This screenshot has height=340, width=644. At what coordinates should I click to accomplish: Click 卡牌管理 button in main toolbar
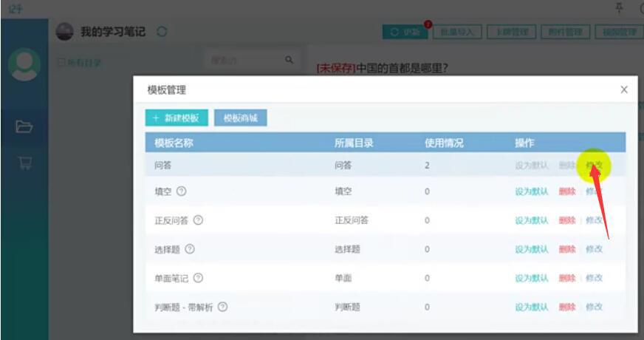tap(511, 32)
